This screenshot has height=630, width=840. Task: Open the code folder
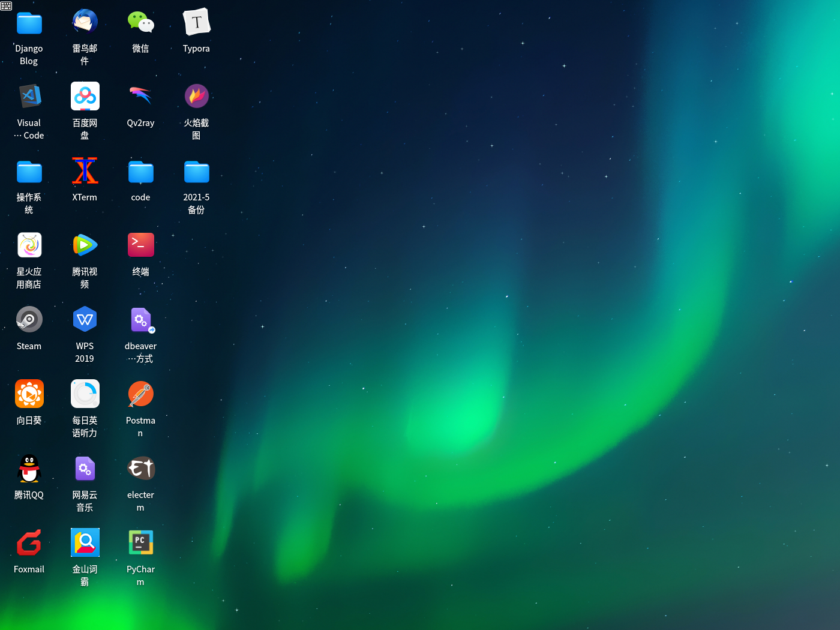(x=140, y=171)
